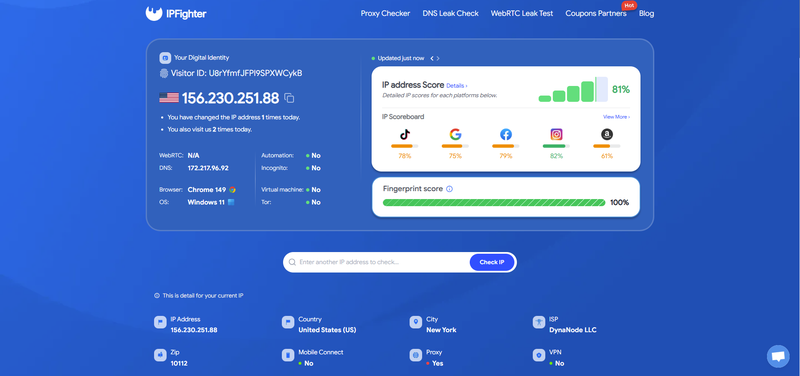This screenshot has width=800, height=376.
Task: Click View More on IP Scoreboard
Action: point(616,117)
